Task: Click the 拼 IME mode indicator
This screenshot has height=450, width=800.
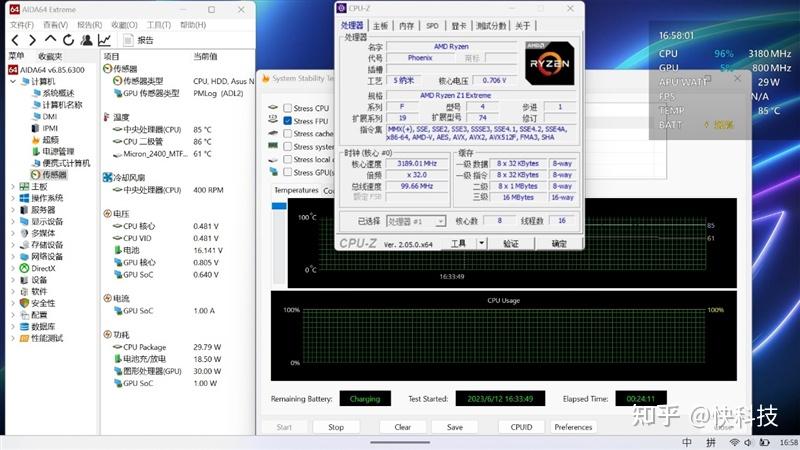Action: (x=711, y=442)
